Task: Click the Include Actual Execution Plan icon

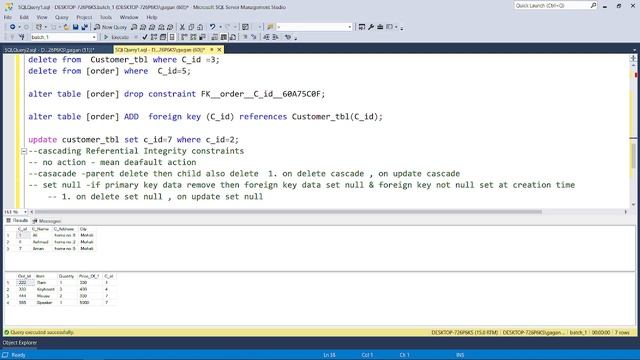Action: 184,37
